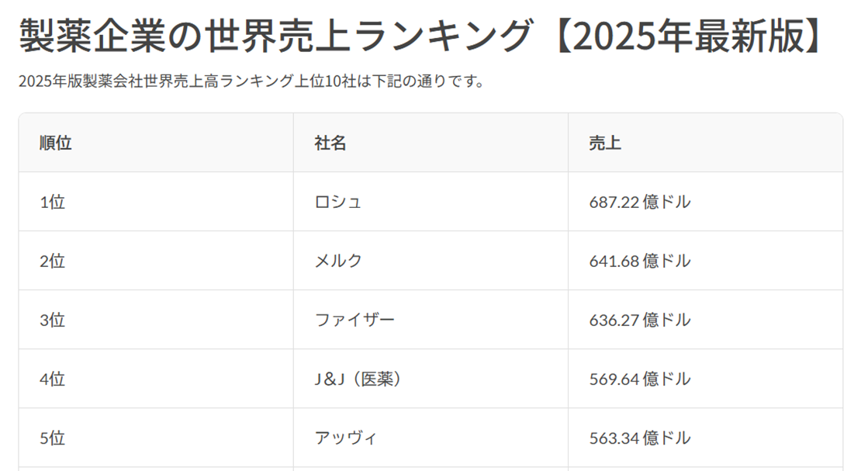Viewport: 868px width, 471px height.
Task: Select the 3位 rank cell
Action: coord(53,320)
